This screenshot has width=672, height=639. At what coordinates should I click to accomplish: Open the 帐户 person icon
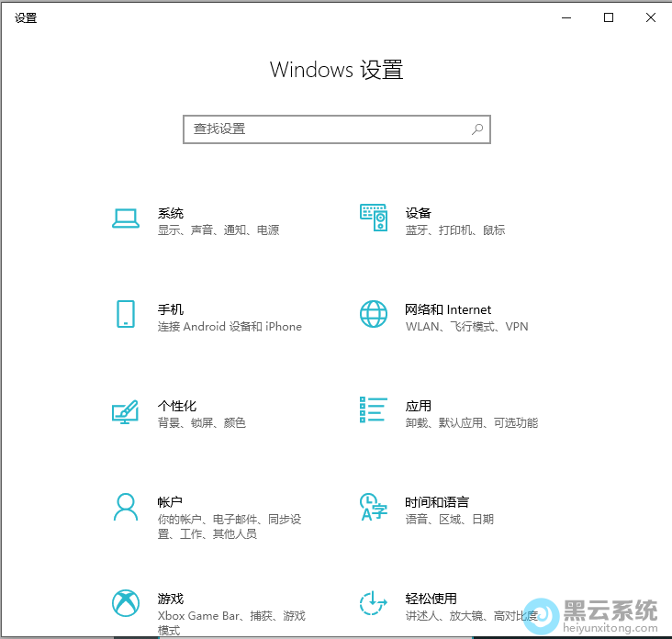[126, 507]
